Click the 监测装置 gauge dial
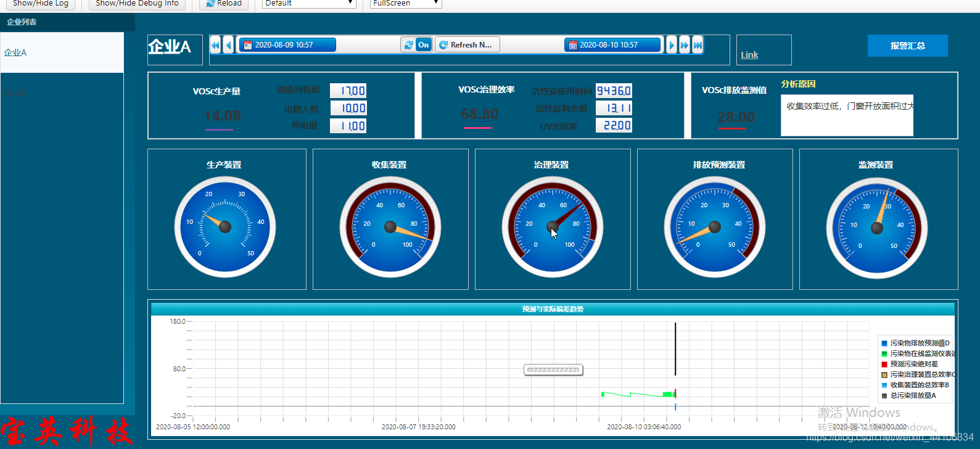The image size is (980, 449). tap(877, 228)
